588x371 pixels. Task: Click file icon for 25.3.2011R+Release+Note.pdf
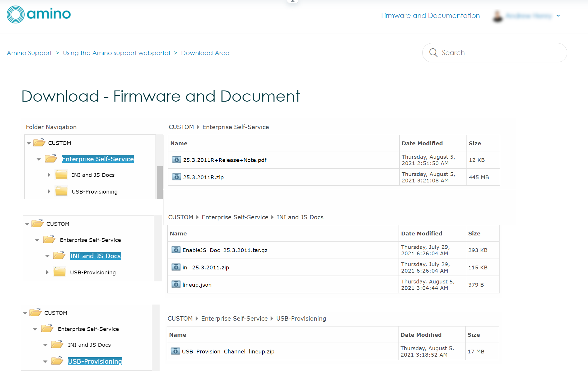[176, 160]
